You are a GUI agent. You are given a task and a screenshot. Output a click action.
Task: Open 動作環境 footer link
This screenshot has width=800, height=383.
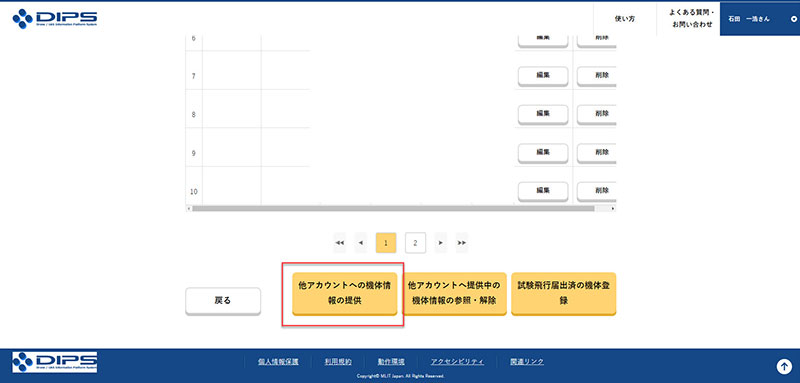click(391, 362)
